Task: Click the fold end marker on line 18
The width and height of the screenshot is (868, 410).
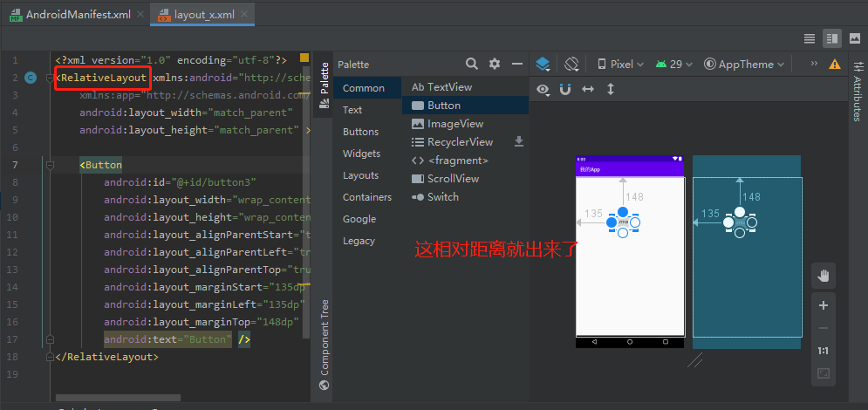Action: pyautogui.click(x=51, y=357)
